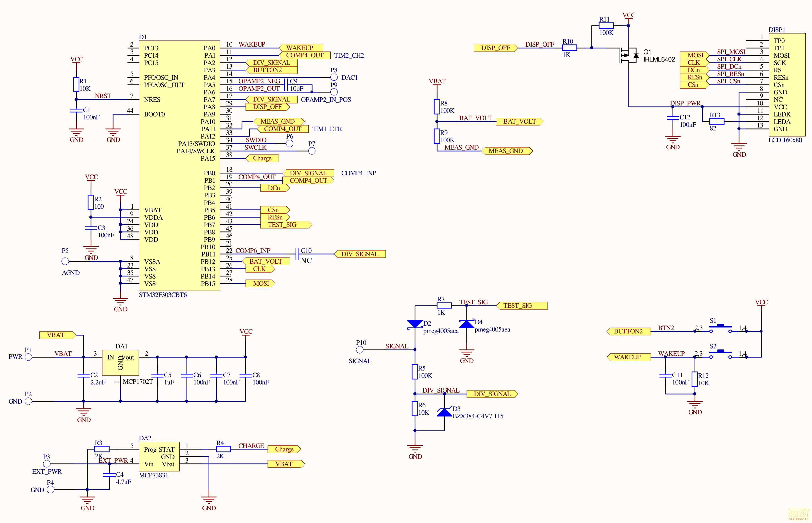812x523 pixels.
Task: Select capacitor C4 4.7uF symbol
Action: [109, 475]
